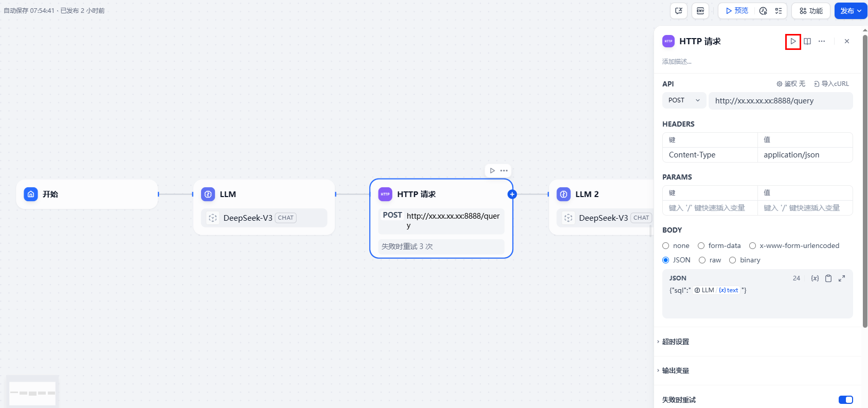The image size is (868, 408).
Task: Open run history clock icon in toolbar
Action: point(763,11)
